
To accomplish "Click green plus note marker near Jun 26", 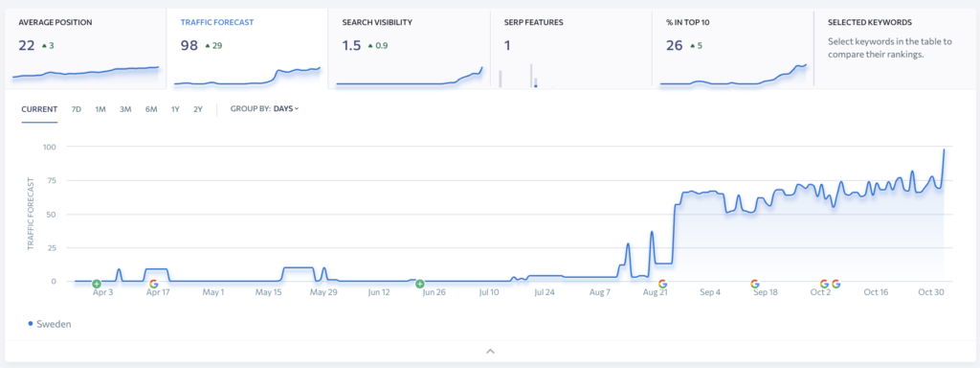I will pyautogui.click(x=420, y=284).
